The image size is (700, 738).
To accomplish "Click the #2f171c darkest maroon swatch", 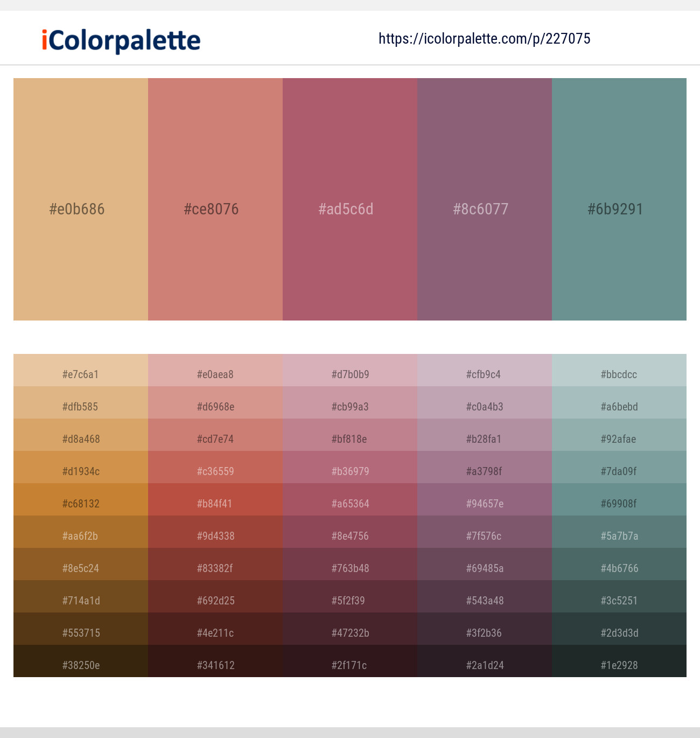I will coord(350,661).
